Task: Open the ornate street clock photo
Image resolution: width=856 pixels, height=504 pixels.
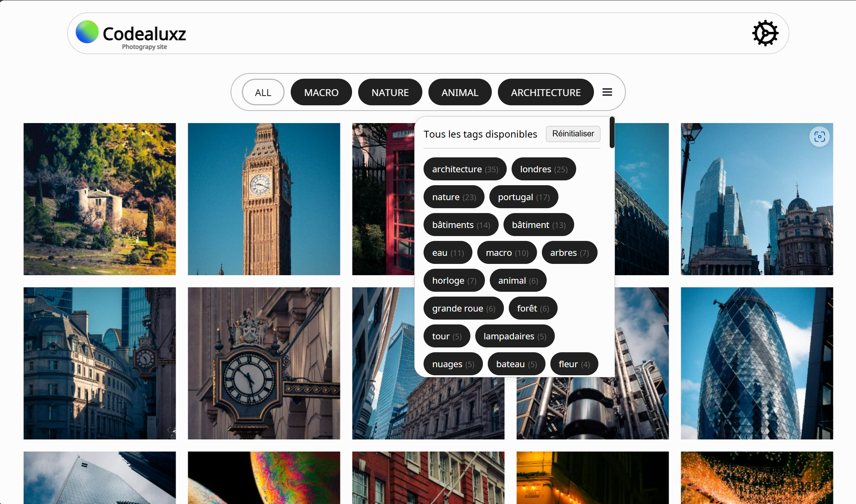Action: point(264,363)
